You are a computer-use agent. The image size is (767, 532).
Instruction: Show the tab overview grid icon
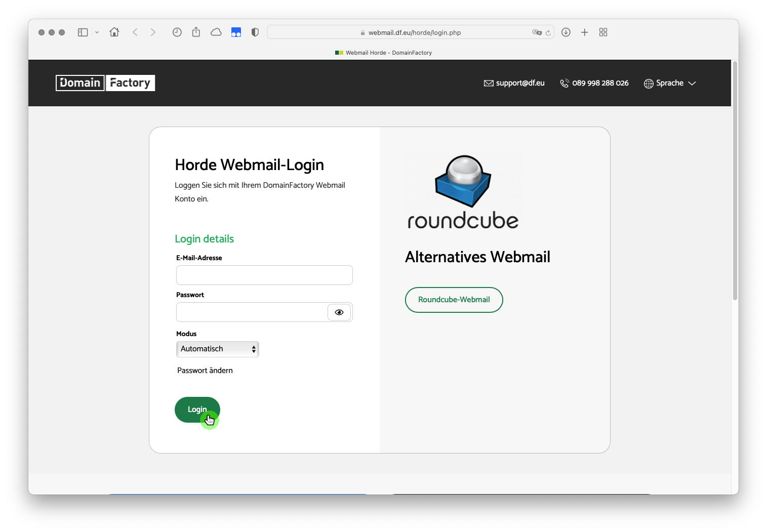click(x=603, y=32)
